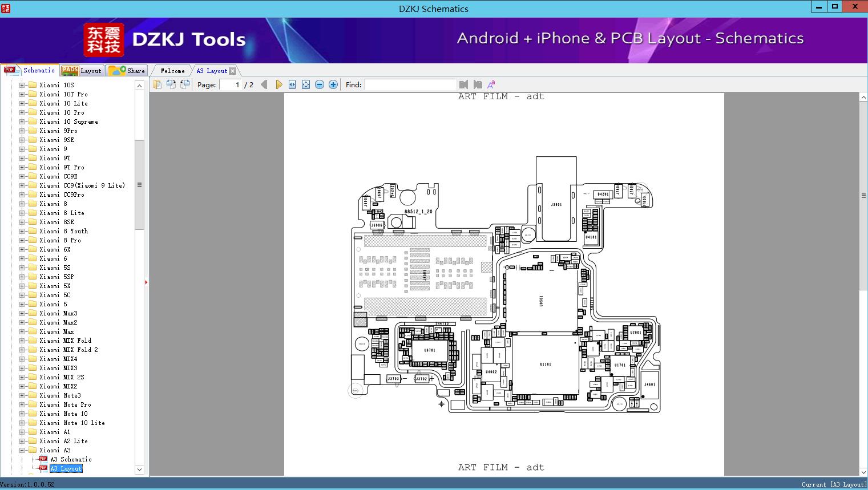Select Xiaomi 9Pro tree item
This screenshot has height=490, width=868.
coord(58,131)
